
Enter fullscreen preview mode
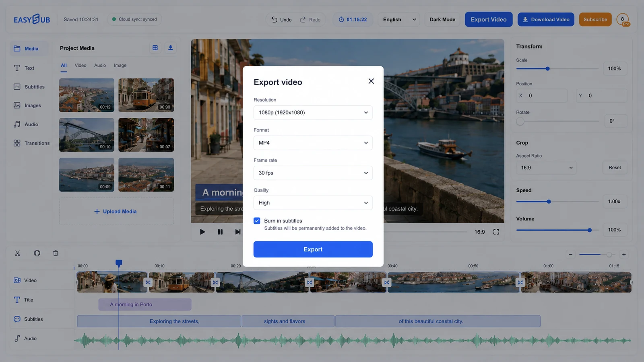point(496,232)
